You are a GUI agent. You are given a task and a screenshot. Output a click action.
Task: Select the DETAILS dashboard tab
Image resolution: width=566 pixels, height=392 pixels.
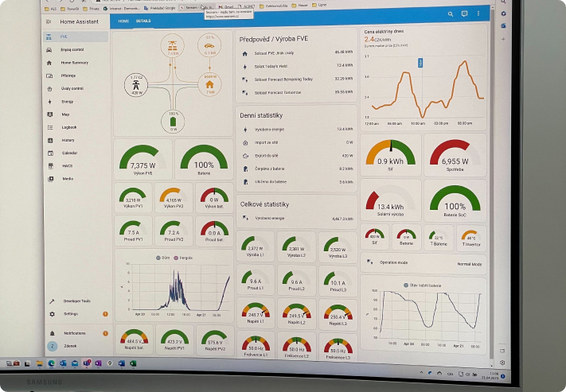143,21
